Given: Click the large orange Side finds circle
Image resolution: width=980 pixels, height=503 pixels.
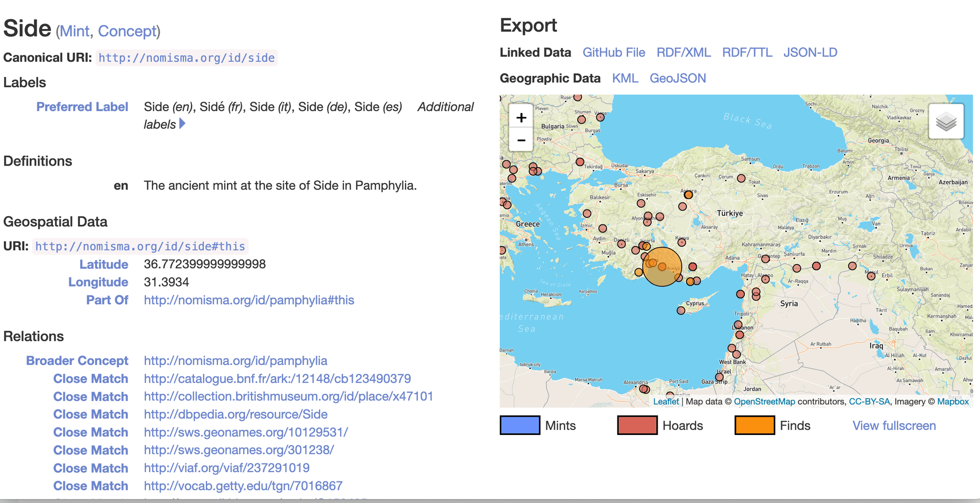Looking at the screenshot, I should (662, 266).
